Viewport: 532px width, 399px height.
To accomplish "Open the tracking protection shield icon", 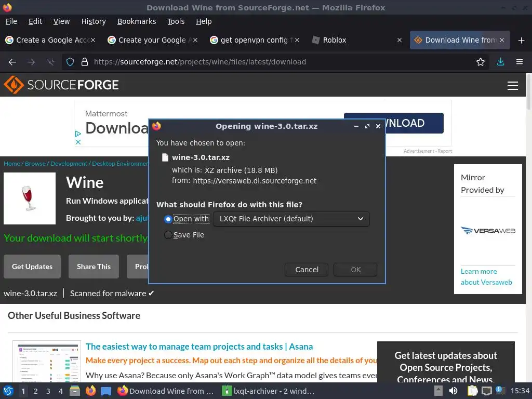I will [x=70, y=62].
